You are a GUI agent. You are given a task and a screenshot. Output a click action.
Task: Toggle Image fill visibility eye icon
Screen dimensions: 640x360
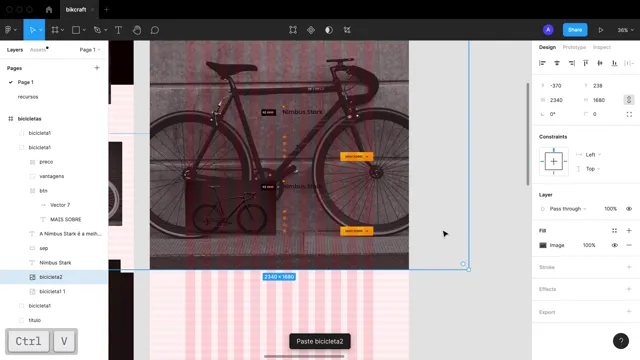click(x=615, y=245)
